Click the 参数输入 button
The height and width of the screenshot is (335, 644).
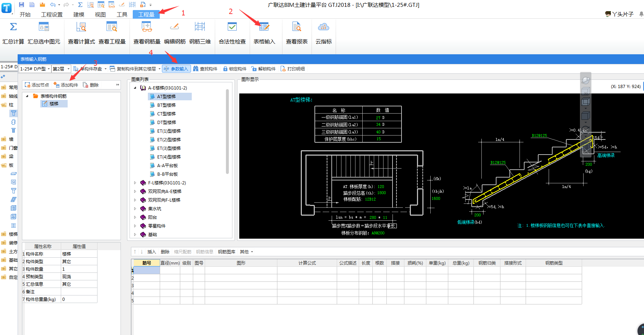(x=176, y=69)
